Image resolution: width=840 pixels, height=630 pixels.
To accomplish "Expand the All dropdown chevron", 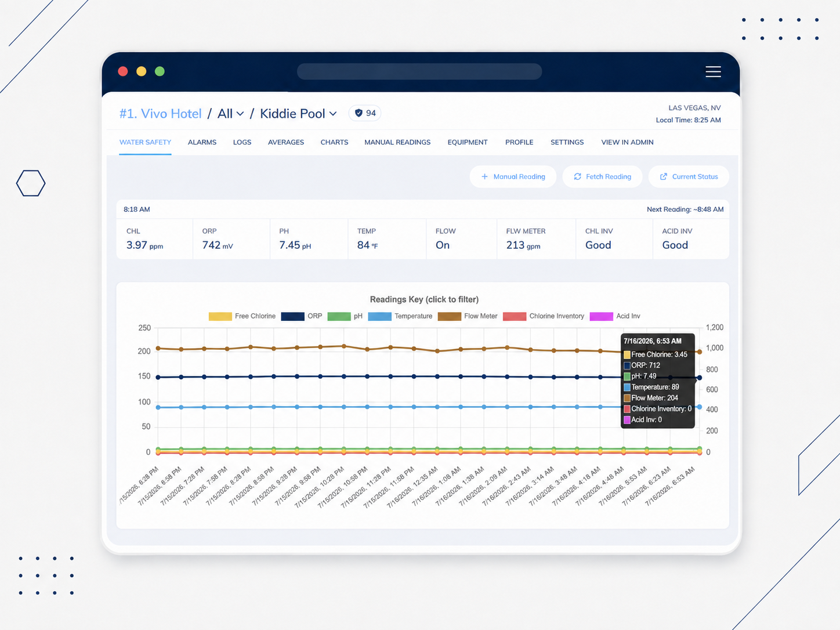I will coord(240,114).
